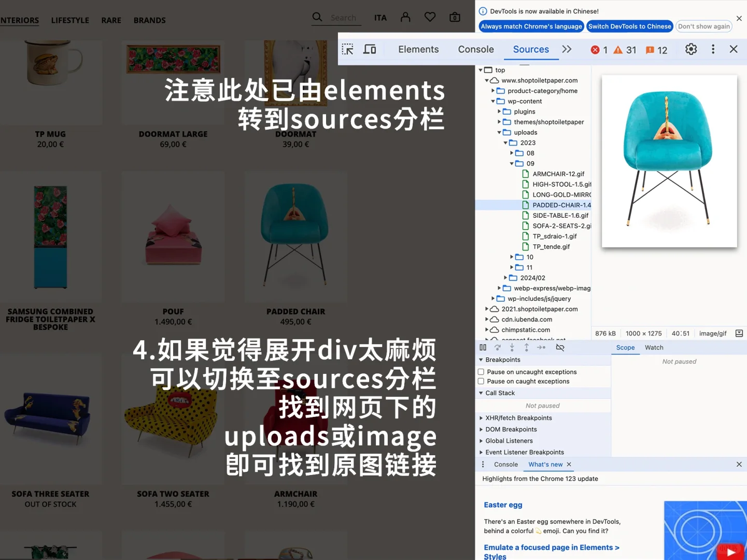Enable Pause on caught exceptions
The image size is (747, 560).
(481, 381)
